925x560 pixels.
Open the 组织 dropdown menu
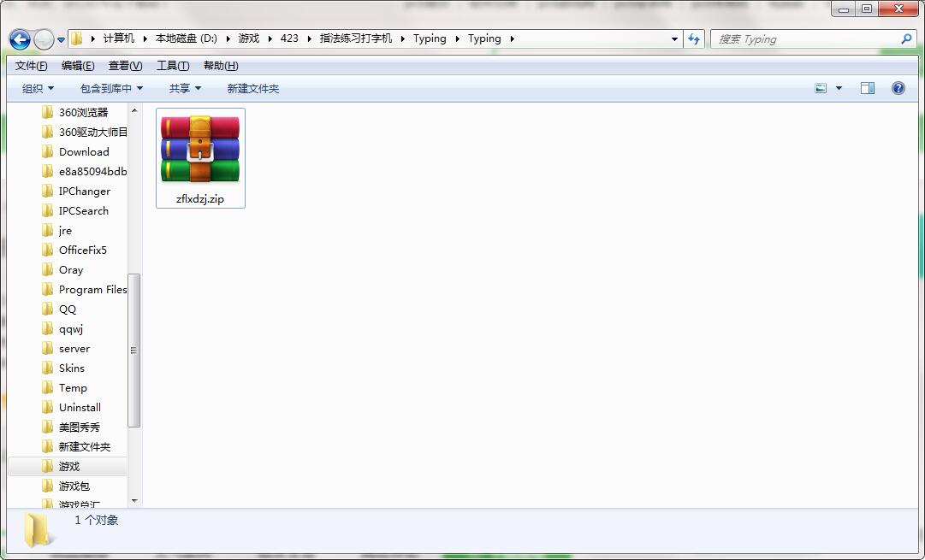tap(38, 88)
